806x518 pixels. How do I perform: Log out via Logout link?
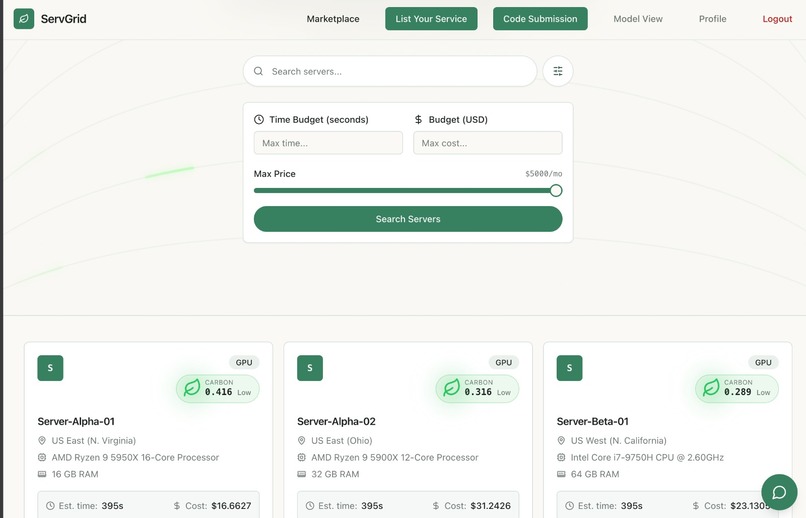click(777, 19)
